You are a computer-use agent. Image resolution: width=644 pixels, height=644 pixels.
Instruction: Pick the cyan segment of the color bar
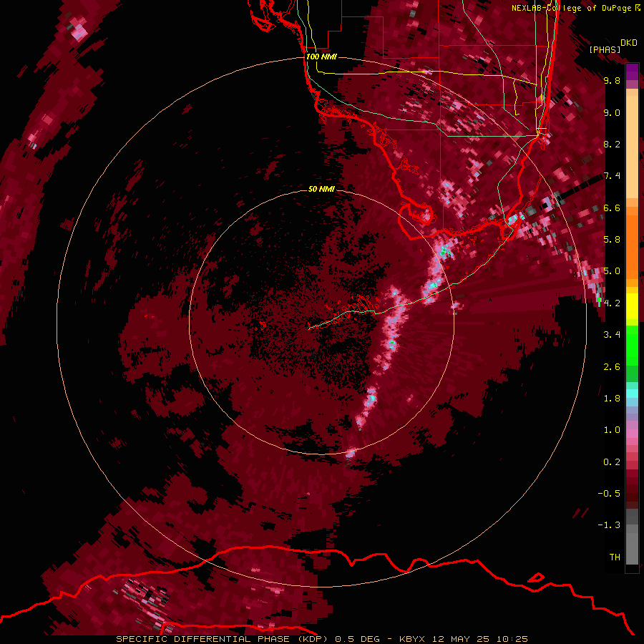[x=632, y=394]
